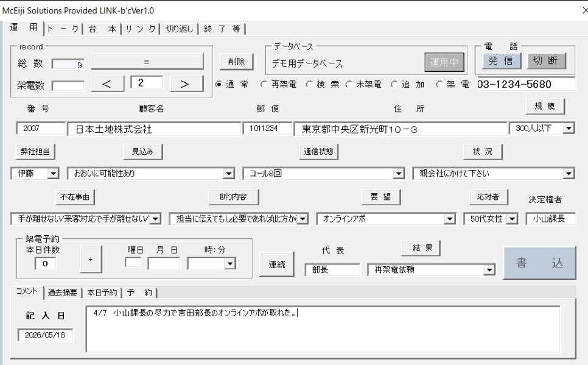Click the 不在事由 button

(x=75, y=197)
